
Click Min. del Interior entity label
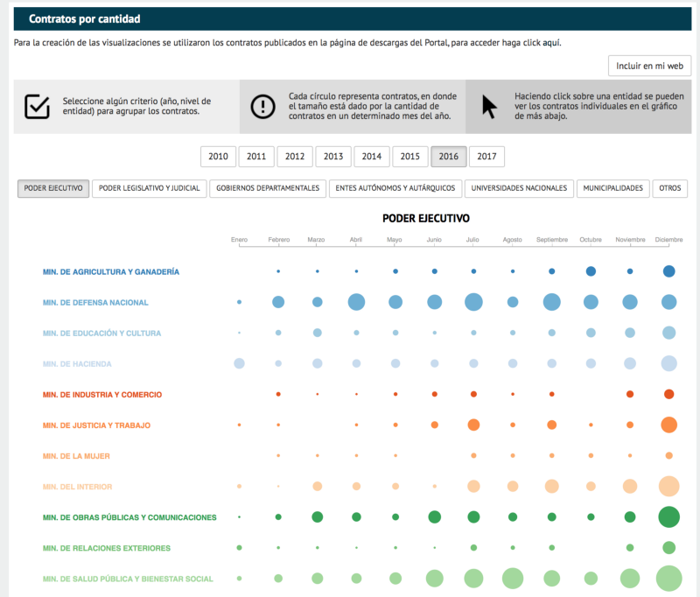coord(77,486)
